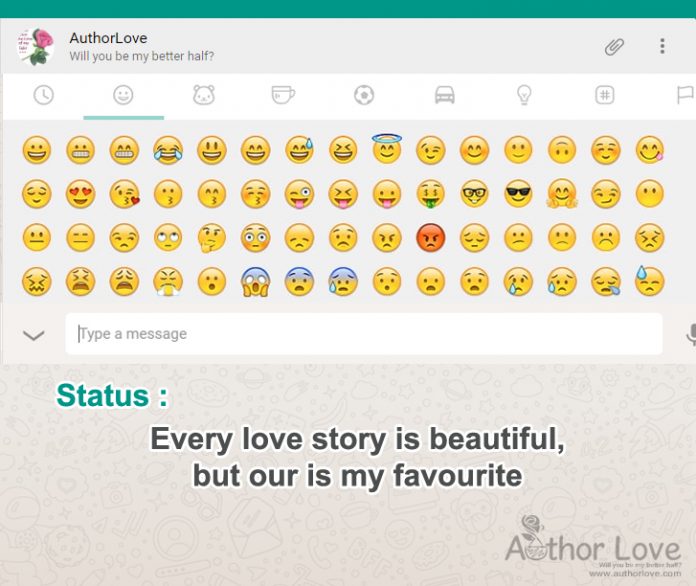Switch to the recent emojis clock tab
696x586 pixels.
(x=44, y=95)
